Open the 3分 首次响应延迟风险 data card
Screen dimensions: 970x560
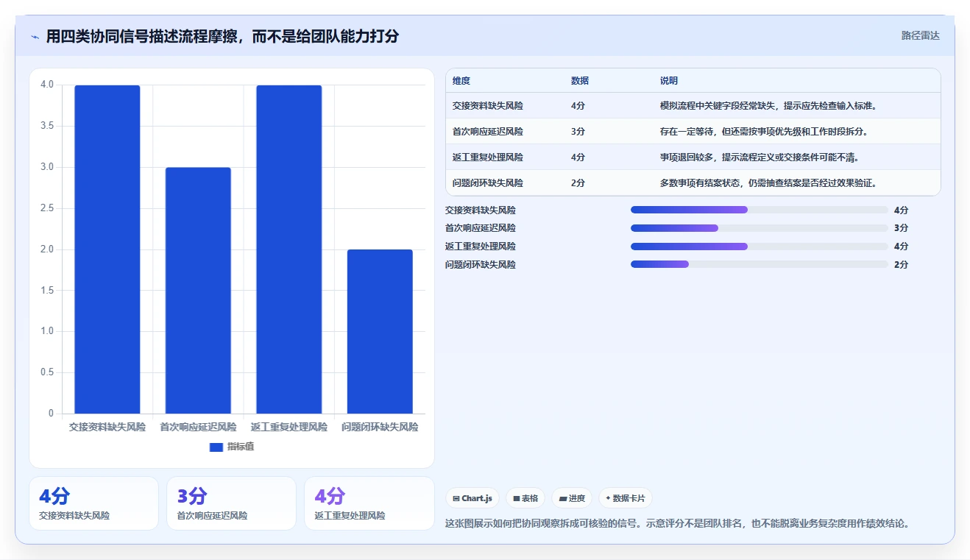231,503
